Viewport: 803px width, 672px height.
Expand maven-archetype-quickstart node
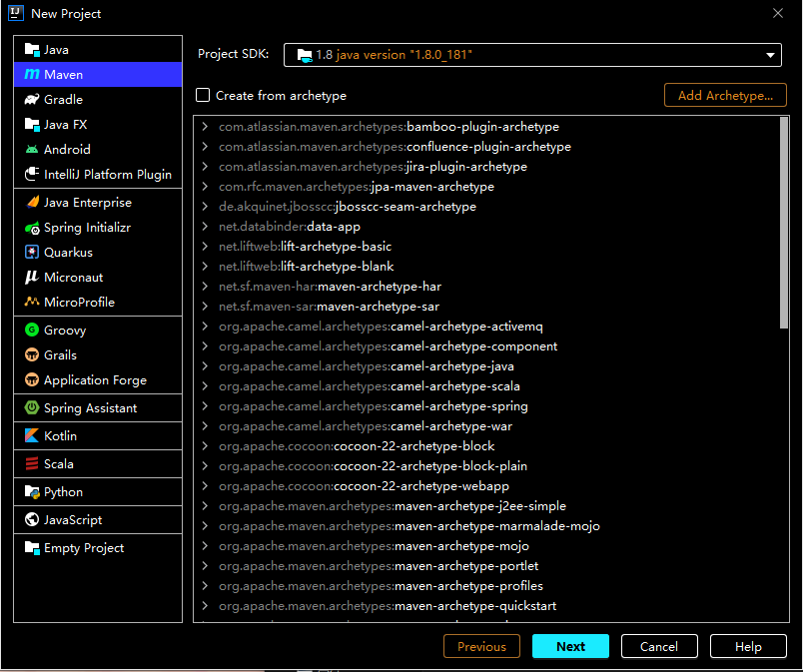(205, 606)
